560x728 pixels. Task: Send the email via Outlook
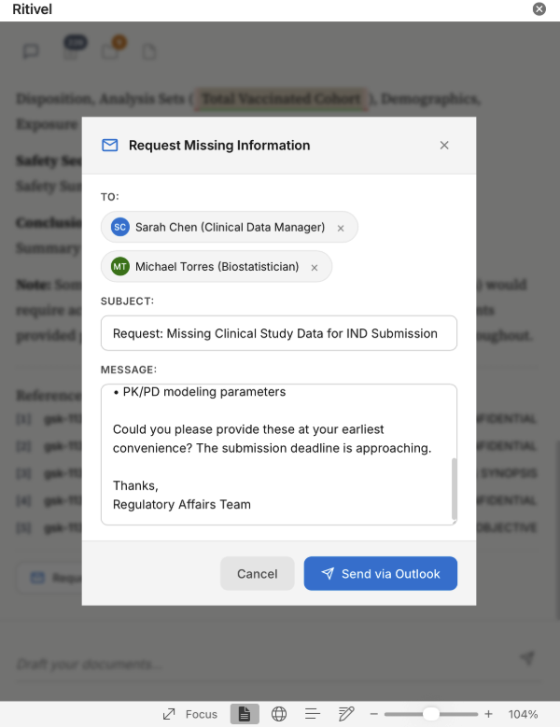(x=380, y=574)
